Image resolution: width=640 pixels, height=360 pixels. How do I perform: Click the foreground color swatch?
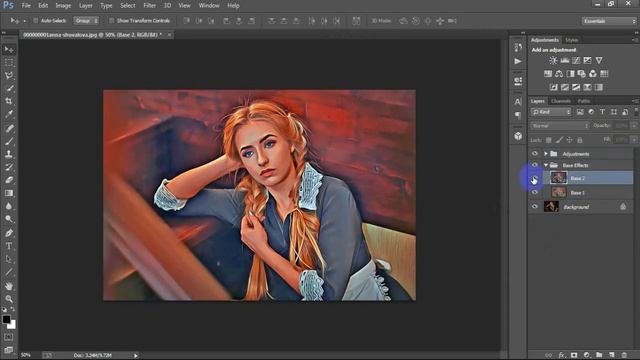(x=6, y=320)
